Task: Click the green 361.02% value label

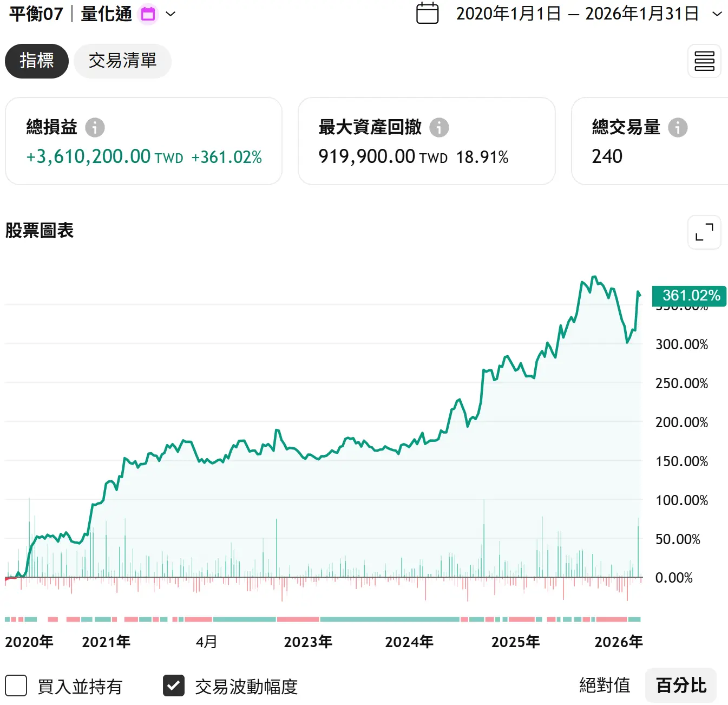Action: (x=691, y=296)
